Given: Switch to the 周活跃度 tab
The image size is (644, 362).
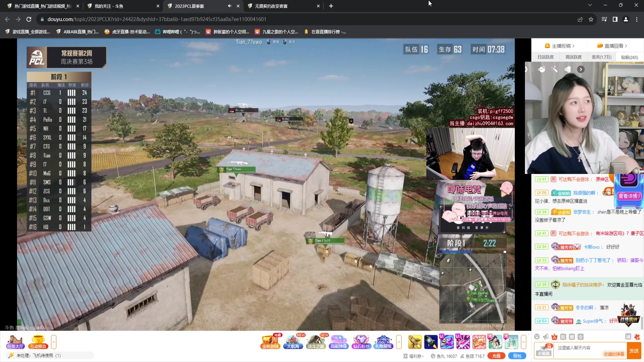Looking at the screenshot, I should point(574,57).
